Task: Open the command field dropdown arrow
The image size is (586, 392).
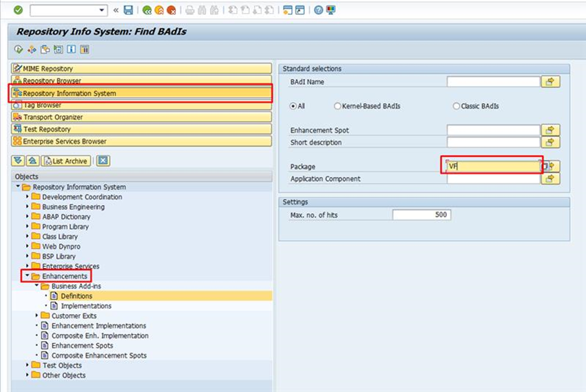Action: (x=102, y=10)
